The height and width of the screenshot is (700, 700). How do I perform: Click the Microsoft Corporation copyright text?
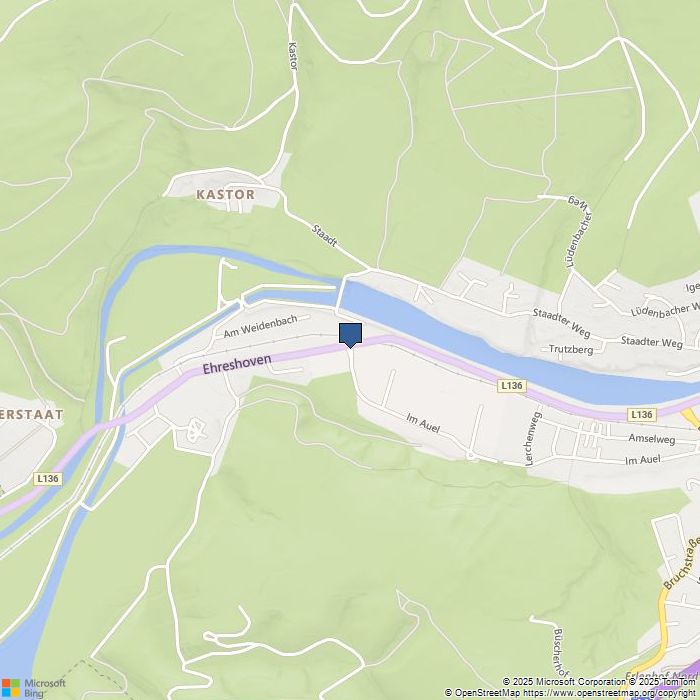point(564,682)
